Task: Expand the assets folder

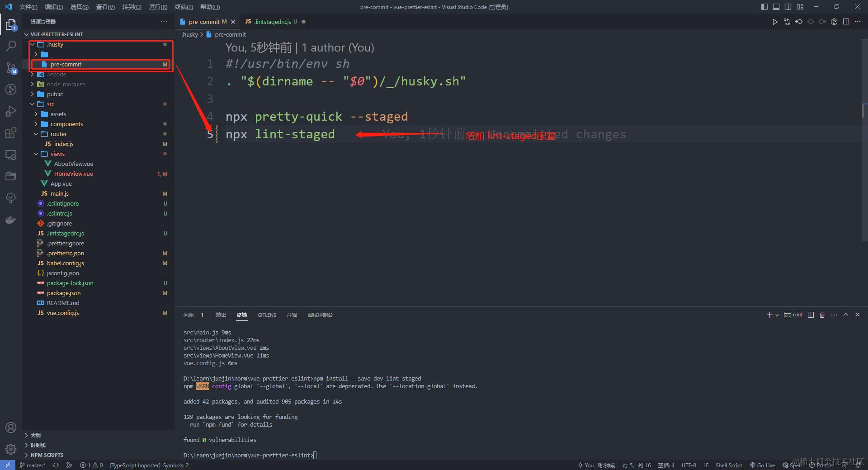Action: [x=36, y=114]
